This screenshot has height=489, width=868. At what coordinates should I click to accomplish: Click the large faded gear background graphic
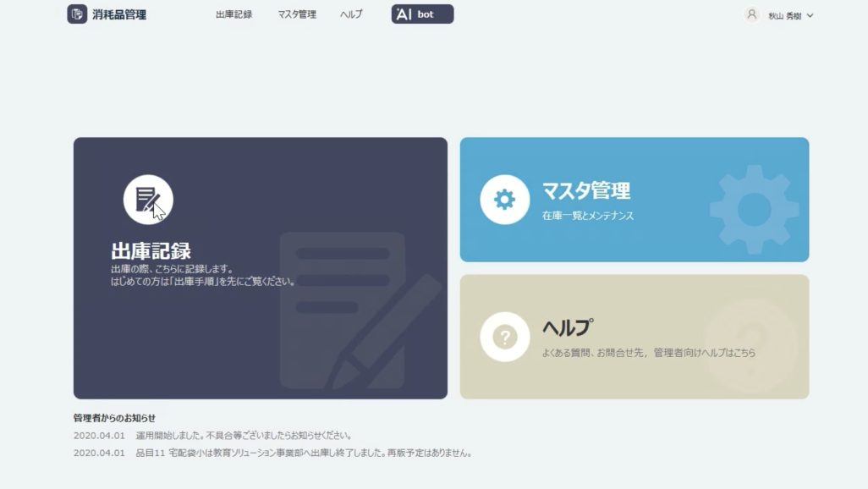click(x=754, y=209)
